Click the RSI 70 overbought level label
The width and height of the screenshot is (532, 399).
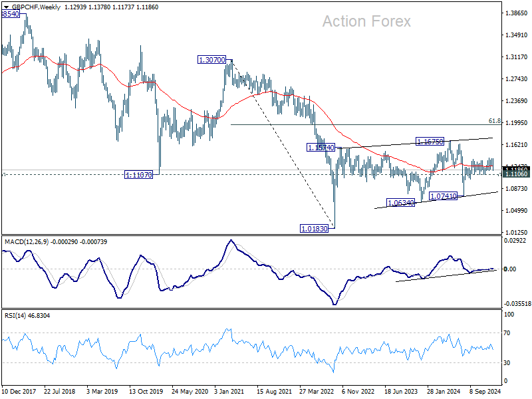coord(507,333)
